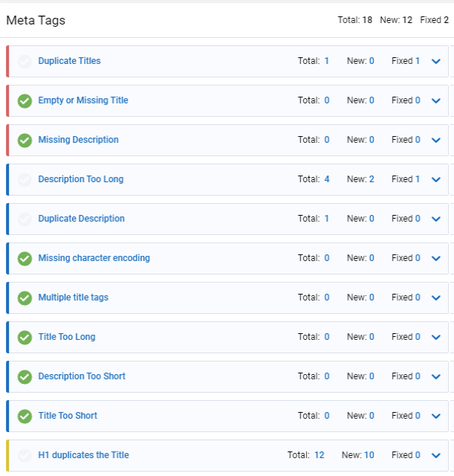Click green checkmark beside Empty or Missing Title
Viewport: 454px width, 476px height.
click(x=25, y=101)
